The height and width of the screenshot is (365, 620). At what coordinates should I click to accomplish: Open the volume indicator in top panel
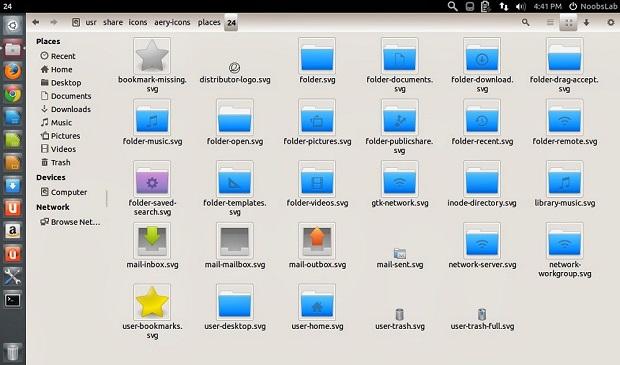(521, 6)
